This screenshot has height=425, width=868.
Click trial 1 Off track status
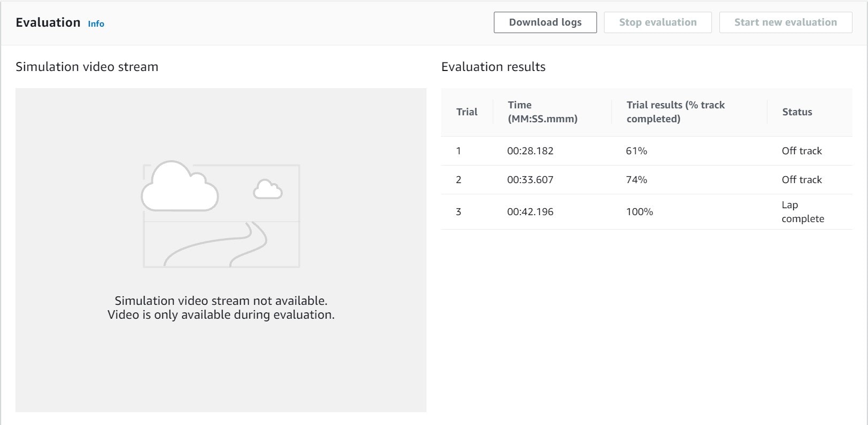click(x=802, y=151)
